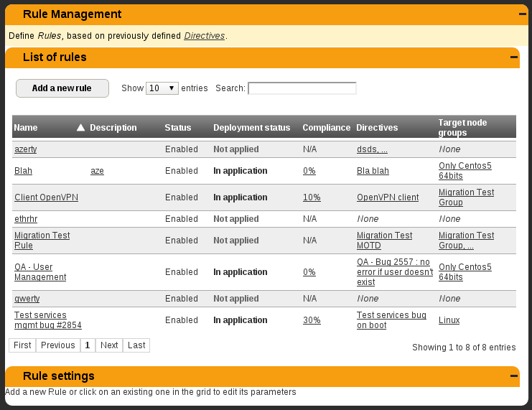Open the qwerty rule
532x410 pixels.
[27, 299]
